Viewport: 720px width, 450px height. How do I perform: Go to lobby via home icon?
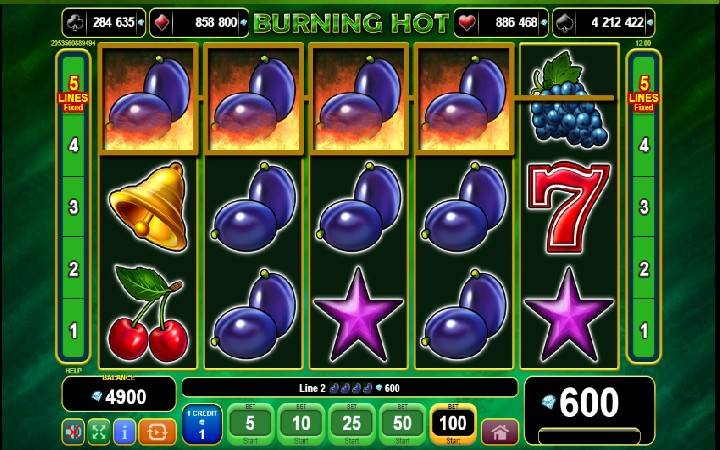click(500, 432)
